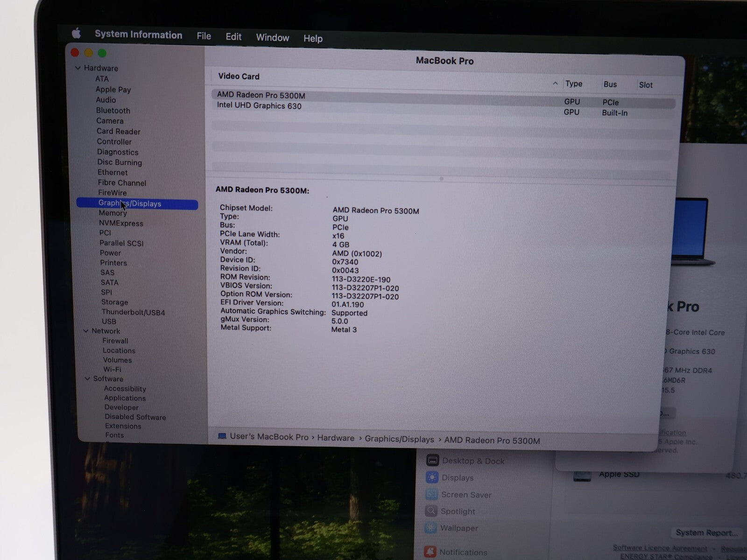Open the System Information menu
Screen dimensions: 747x560
coord(138,35)
